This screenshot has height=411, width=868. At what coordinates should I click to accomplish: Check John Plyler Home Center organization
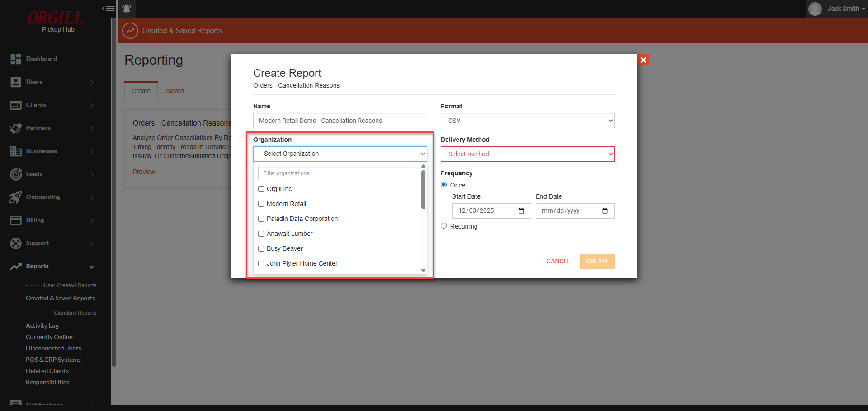pyautogui.click(x=261, y=264)
